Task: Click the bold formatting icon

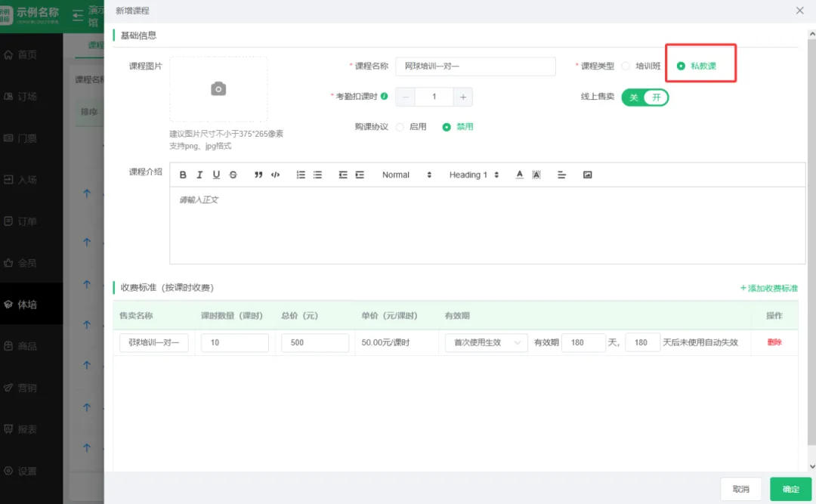Action: coord(183,175)
